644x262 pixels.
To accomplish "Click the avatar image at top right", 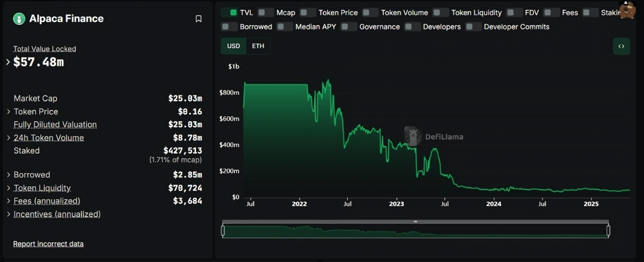I will click(x=628, y=9).
